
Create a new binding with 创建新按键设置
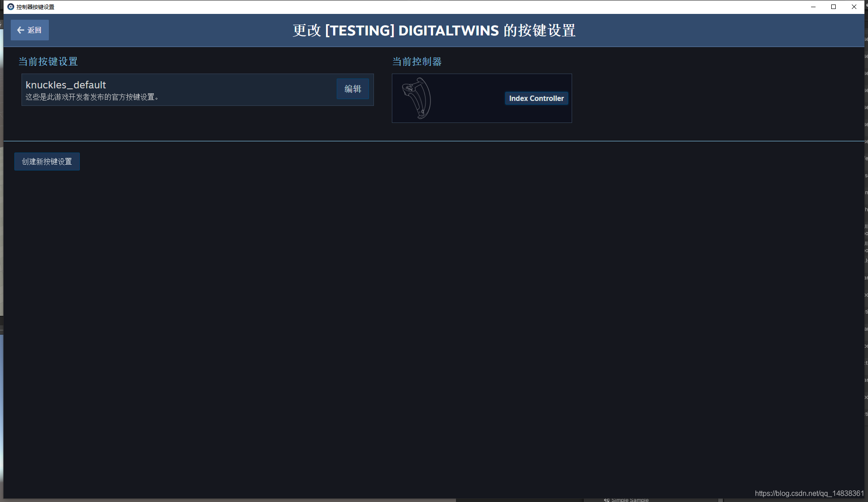pyautogui.click(x=47, y=162)
